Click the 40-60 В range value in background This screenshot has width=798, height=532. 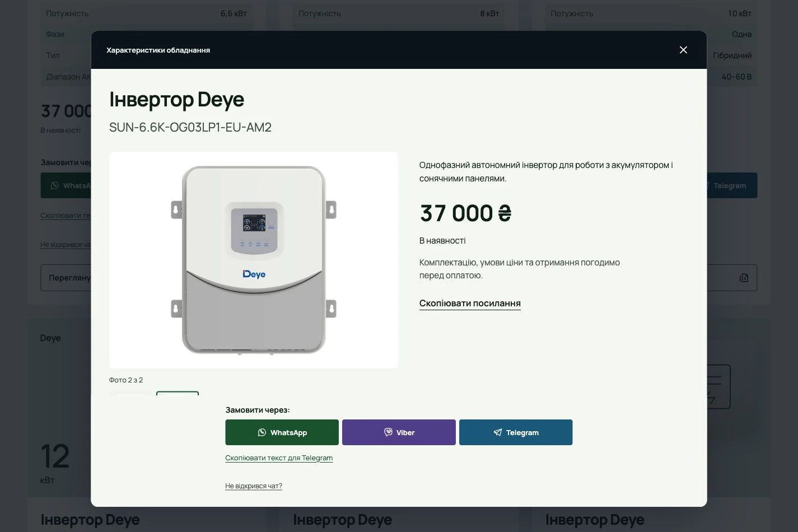[737, 77]
